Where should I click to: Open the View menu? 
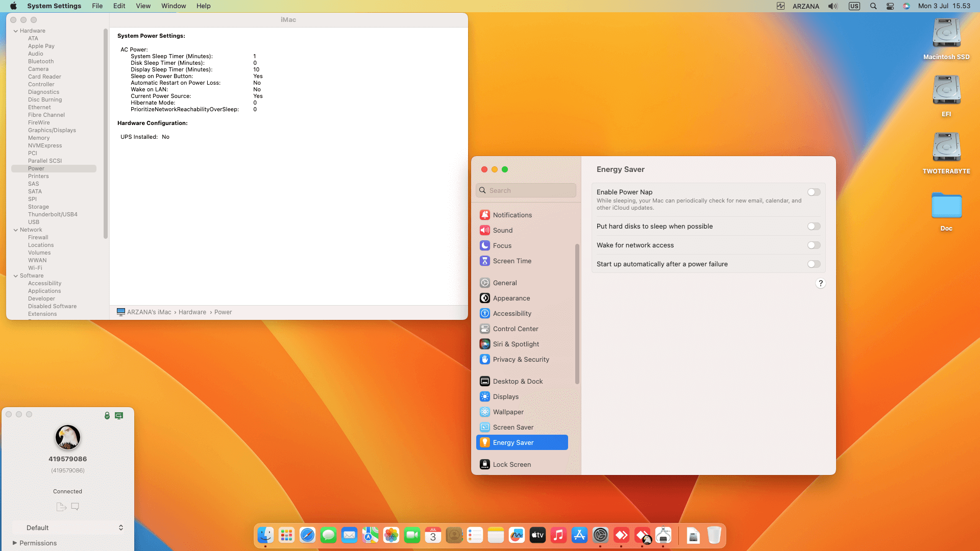coord(143,6)
